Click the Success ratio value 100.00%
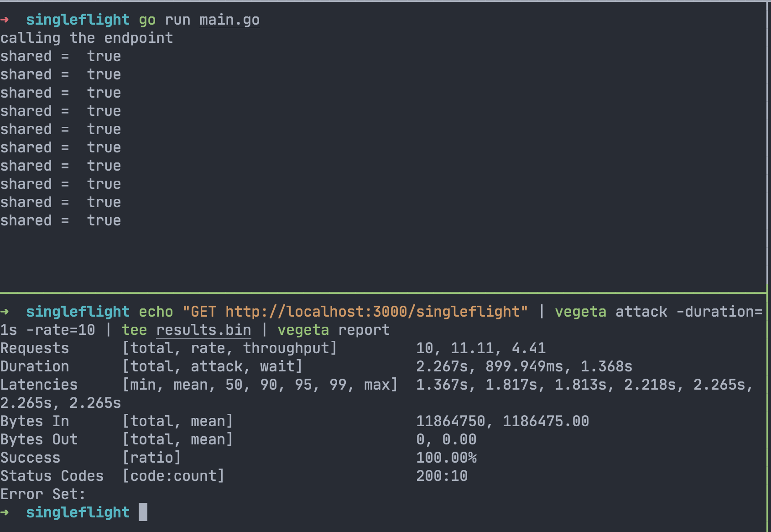Image resolution: width=771 pixels, height=532 pixels. pyautogui.click(x=446, y=458)
